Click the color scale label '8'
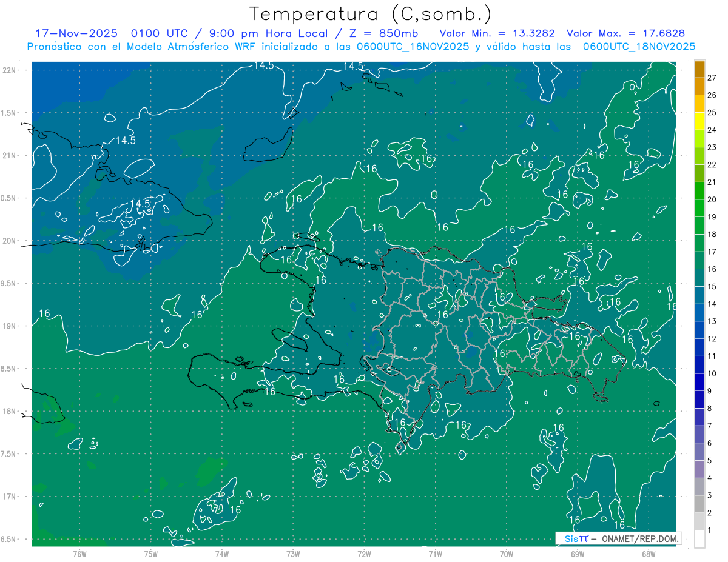Image resolution: width=728 pixels, height=562 pixels. [x=710, y=408]
